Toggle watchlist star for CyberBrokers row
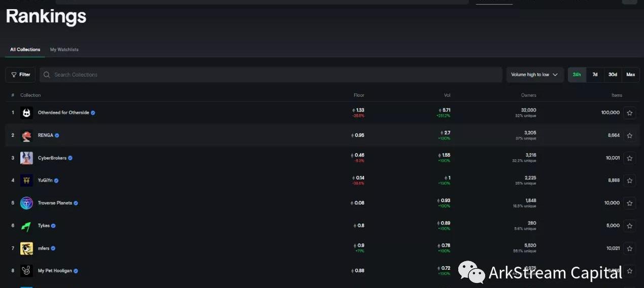Screen dimensions: 644x288 tap(629, 158)
